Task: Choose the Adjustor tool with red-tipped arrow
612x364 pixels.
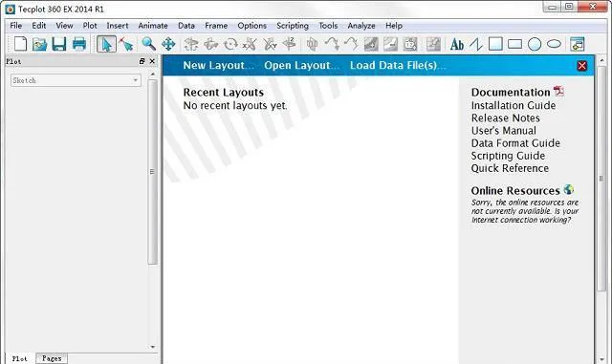Action: point(126,44)
